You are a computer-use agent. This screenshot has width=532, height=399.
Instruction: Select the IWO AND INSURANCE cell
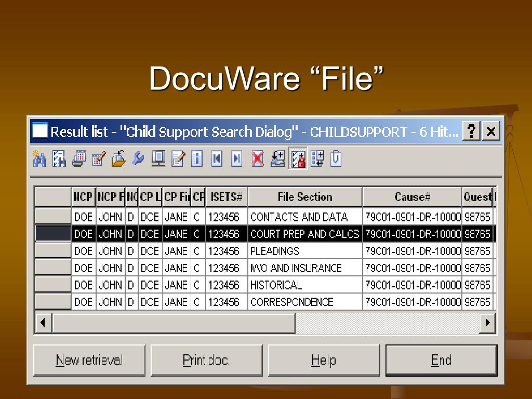click(x=305, y=268)
